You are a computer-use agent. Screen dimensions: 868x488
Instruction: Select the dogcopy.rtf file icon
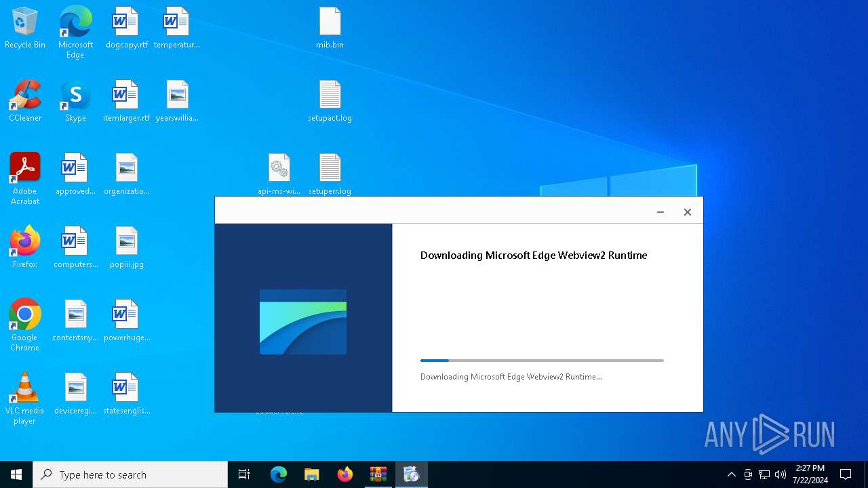pos(126,28)
